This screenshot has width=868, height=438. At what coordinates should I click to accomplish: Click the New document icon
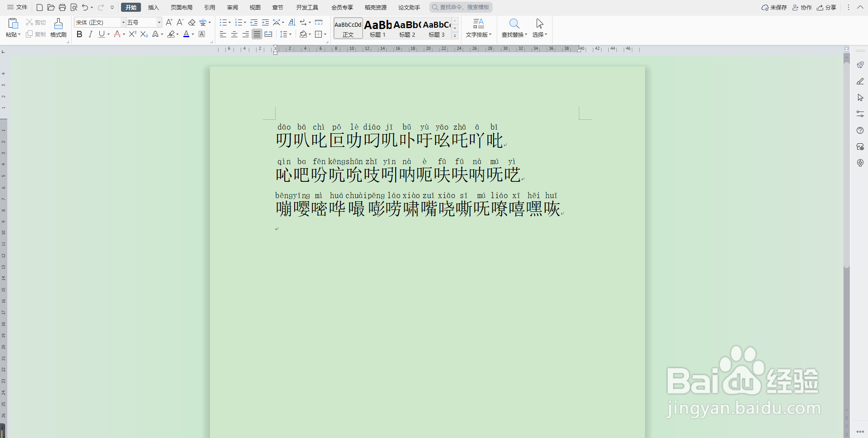39,7
